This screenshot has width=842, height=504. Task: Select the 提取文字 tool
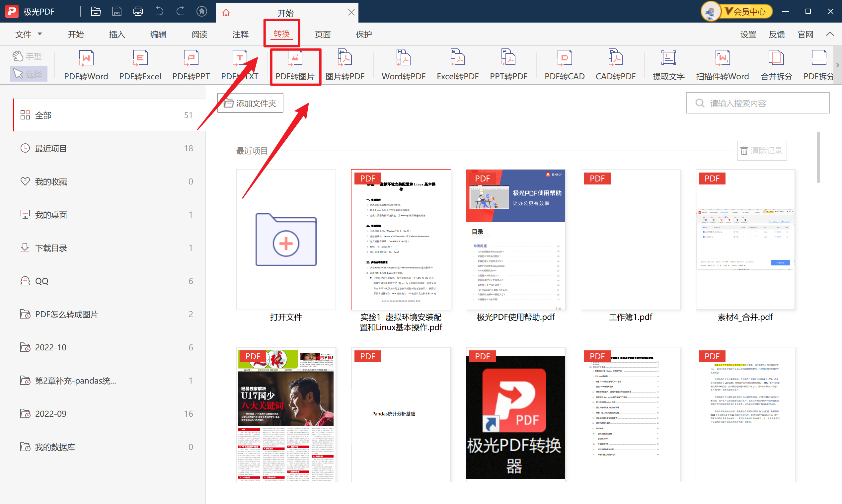pos(668,65)
